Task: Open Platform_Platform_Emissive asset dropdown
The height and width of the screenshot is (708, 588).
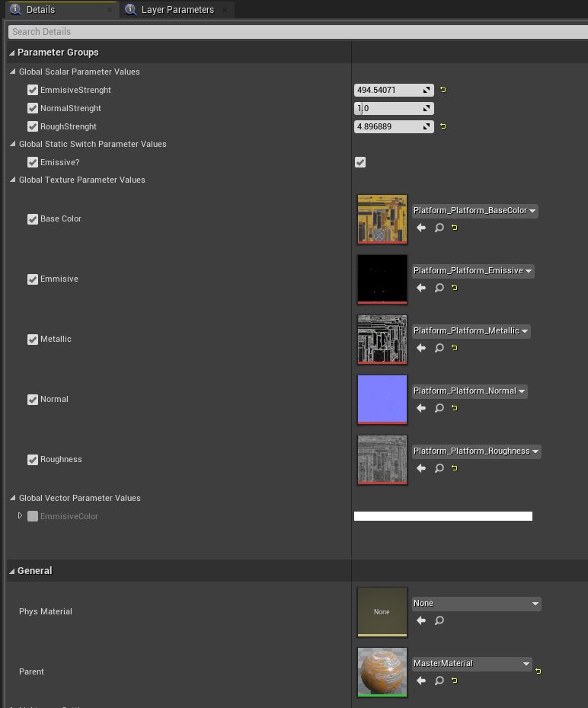Action: coord(473,270)
